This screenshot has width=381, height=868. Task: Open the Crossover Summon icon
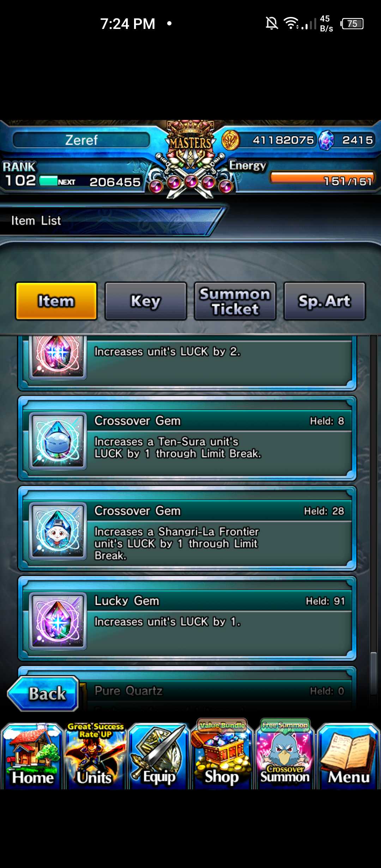[285, 754]
